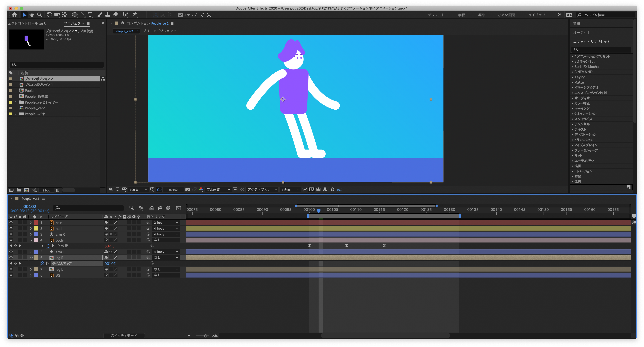Hide the hair layer eye icon
The image size is (644, 347).
[x=11, y=222]
